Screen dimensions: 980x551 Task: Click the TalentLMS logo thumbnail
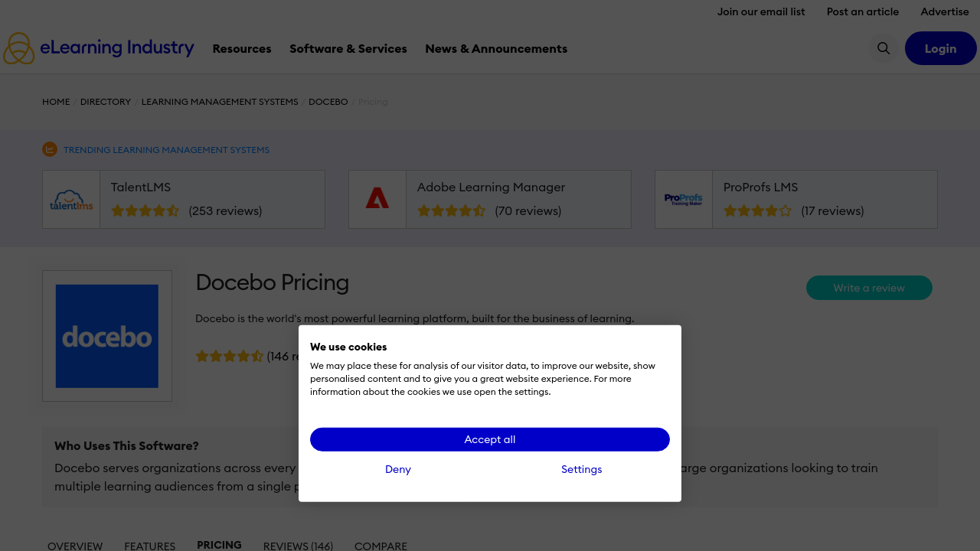point(71,200)
